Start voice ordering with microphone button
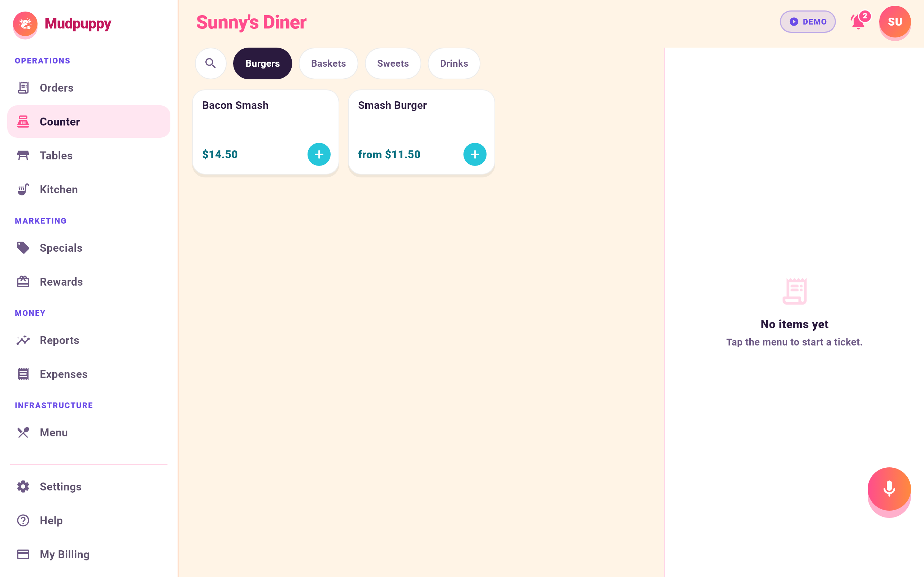This screenshot has width=924, height=577. click(x=889, y=489)
